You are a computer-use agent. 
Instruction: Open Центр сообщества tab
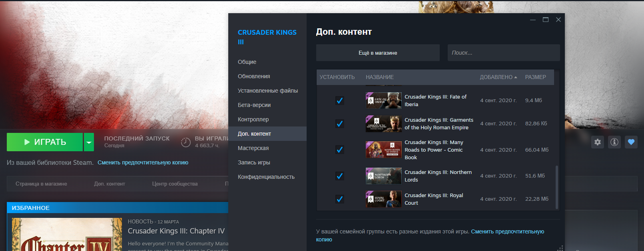pyautogui.click(x=175, y=184)
